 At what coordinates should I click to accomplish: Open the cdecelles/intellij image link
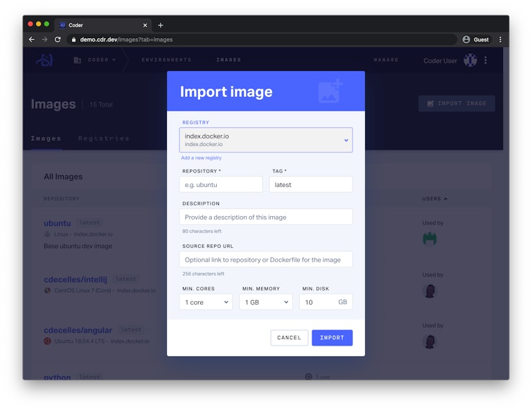point(76,279)
